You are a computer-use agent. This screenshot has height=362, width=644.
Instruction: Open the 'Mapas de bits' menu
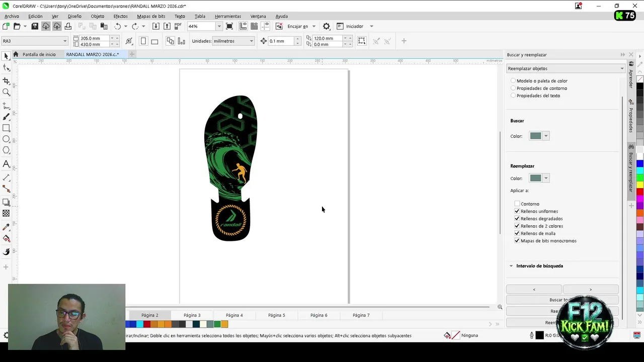click(x=151, y=16)
